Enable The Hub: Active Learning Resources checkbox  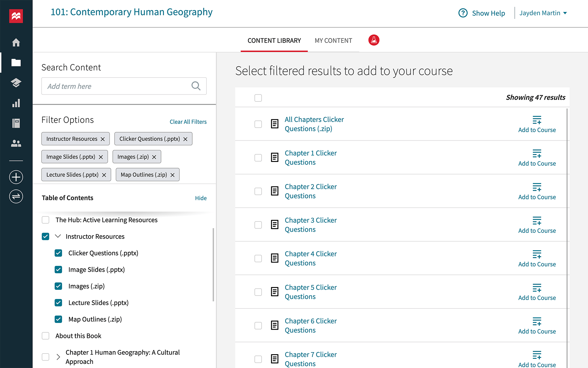click(45, 220)
